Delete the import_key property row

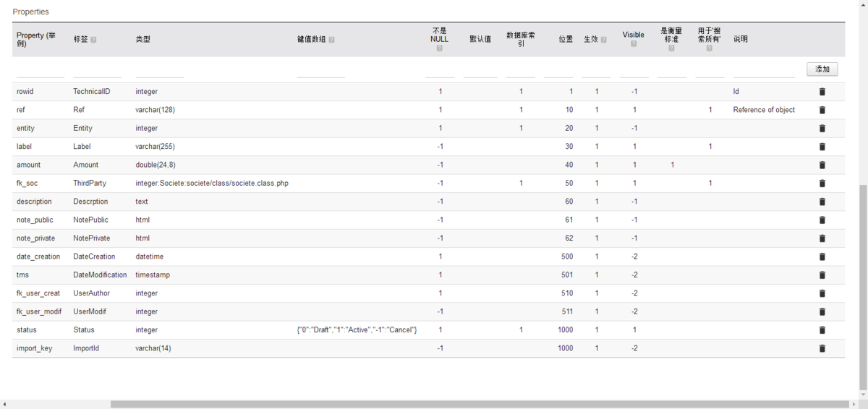[822, 348]
